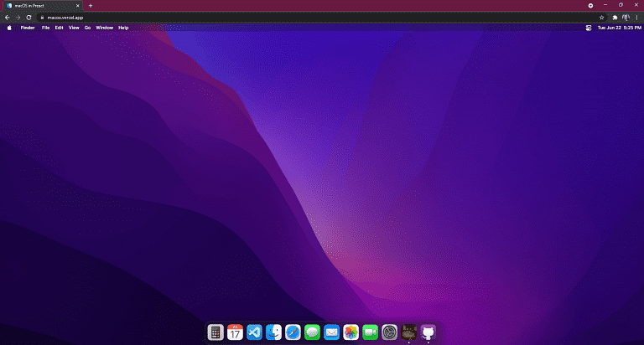Viewport: 644px width, 345px height.
Task: Open the Messages app in the dock
Action: pyautogui.click(x=312, y=332)
